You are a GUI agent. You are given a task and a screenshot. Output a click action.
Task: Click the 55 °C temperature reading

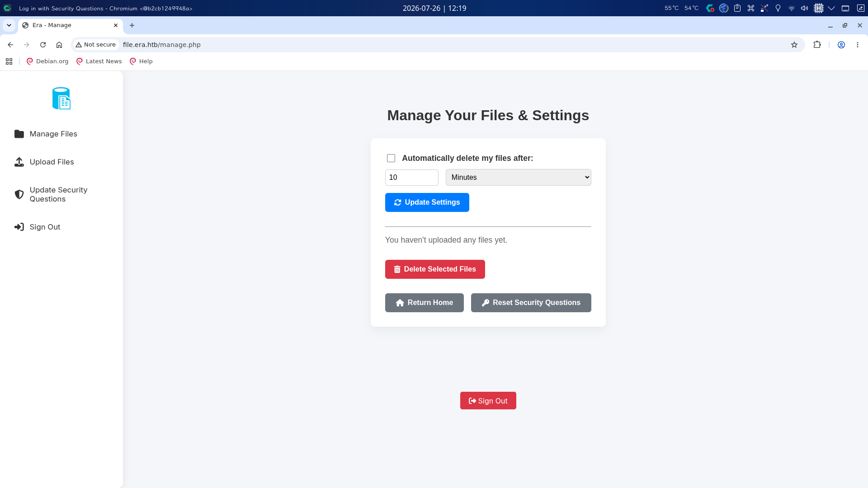pyautogui.click(x=672, y=8)
